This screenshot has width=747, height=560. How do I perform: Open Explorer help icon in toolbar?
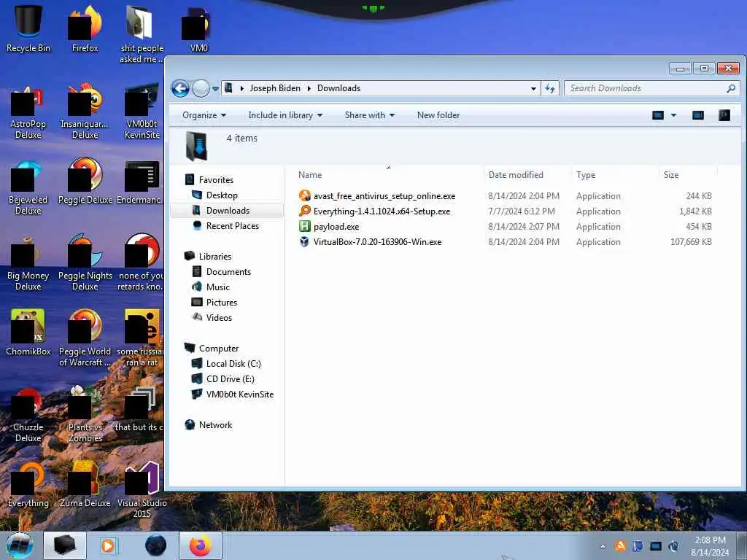pos(724,115)
